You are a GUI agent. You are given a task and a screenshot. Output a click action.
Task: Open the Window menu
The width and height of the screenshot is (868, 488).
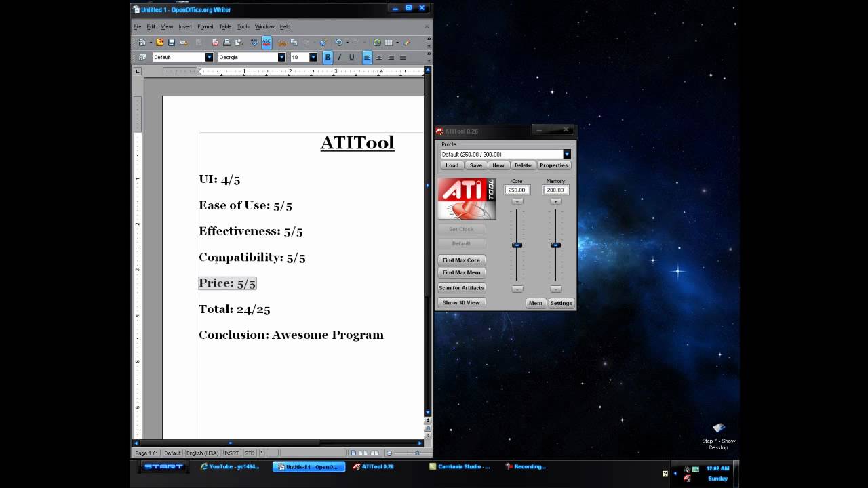point(264,27)
